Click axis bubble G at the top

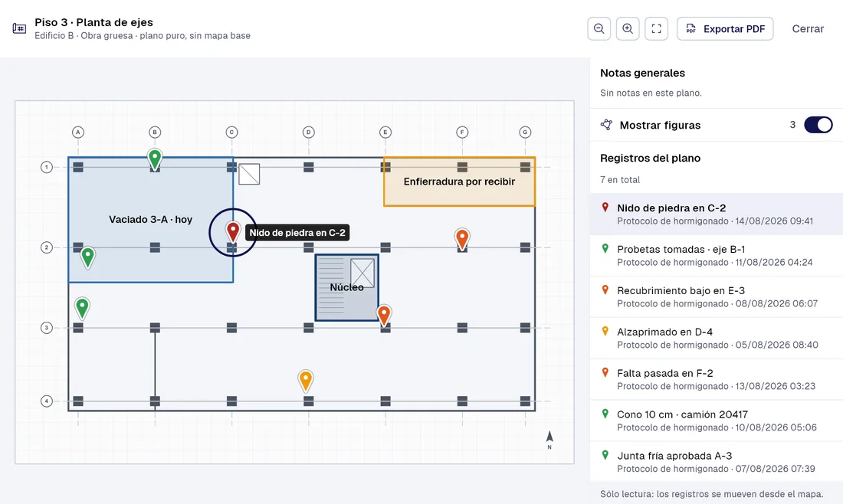point(525,133)
